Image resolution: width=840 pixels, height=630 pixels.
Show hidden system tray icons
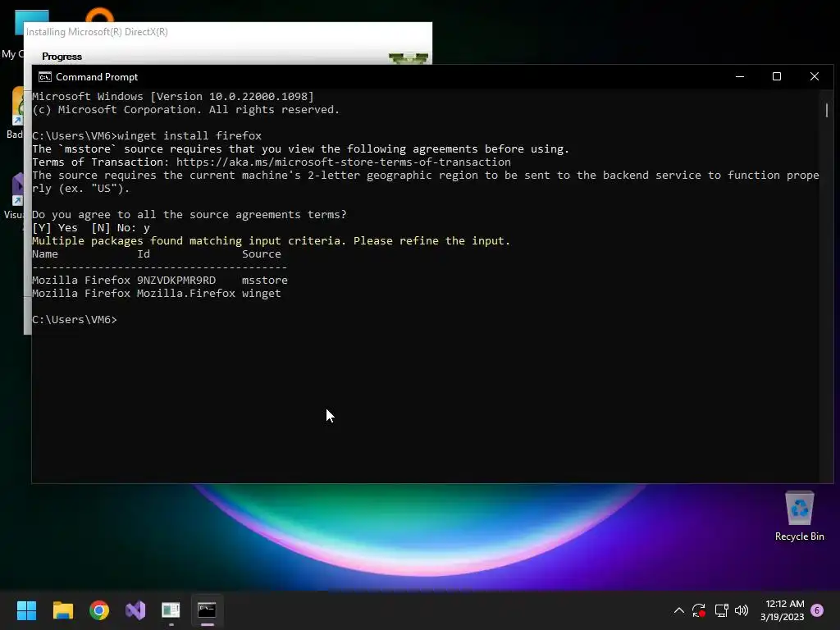click(x=678, y=610)
